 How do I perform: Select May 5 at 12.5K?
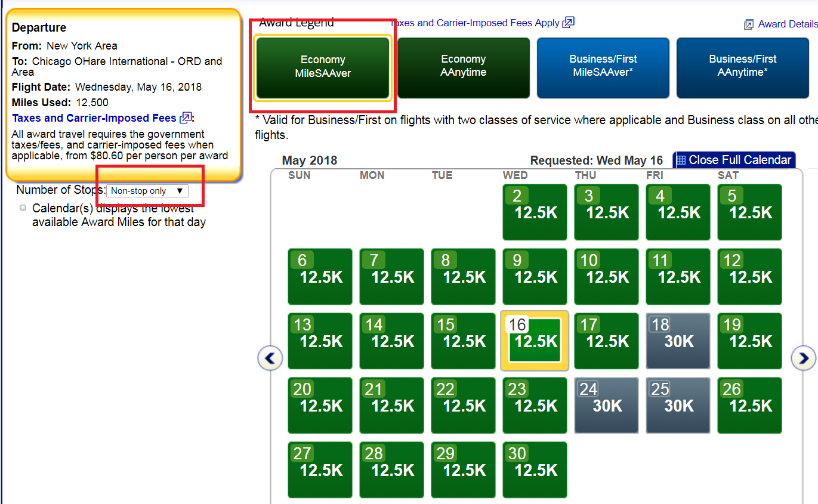click(x=750, y=212)
